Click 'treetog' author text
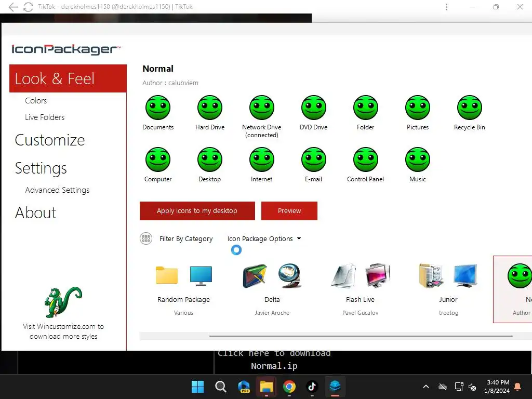Screen dimensions: 532x399 [x=448, y=313]
